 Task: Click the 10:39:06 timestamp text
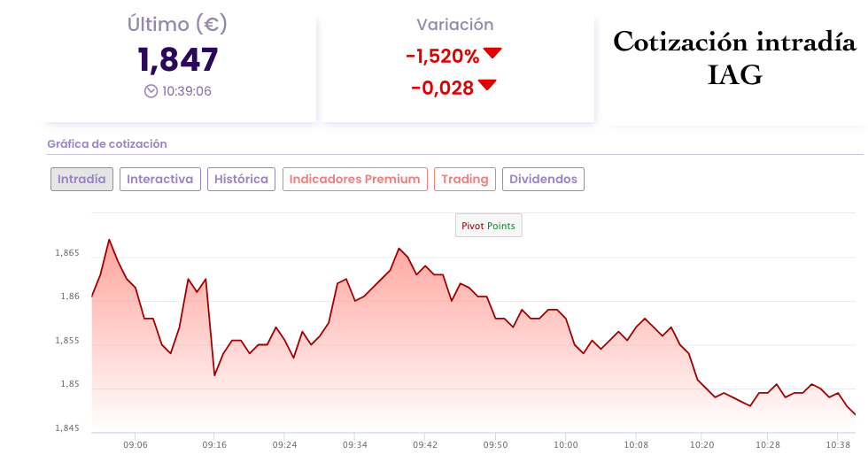click(187, 91)
